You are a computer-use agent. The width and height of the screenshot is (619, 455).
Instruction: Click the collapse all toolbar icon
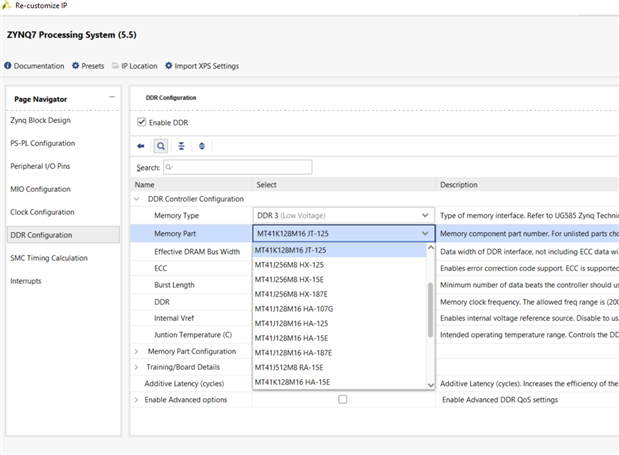coord(181,146)
